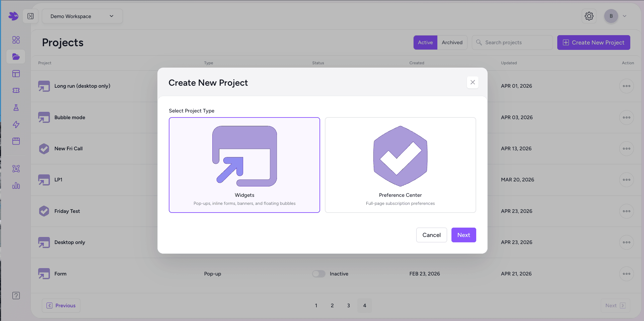Open the integrations network icon in sidebar
The width and height of the screenshot is (644, 321).
pyautogui.click(x=16, y=169)
